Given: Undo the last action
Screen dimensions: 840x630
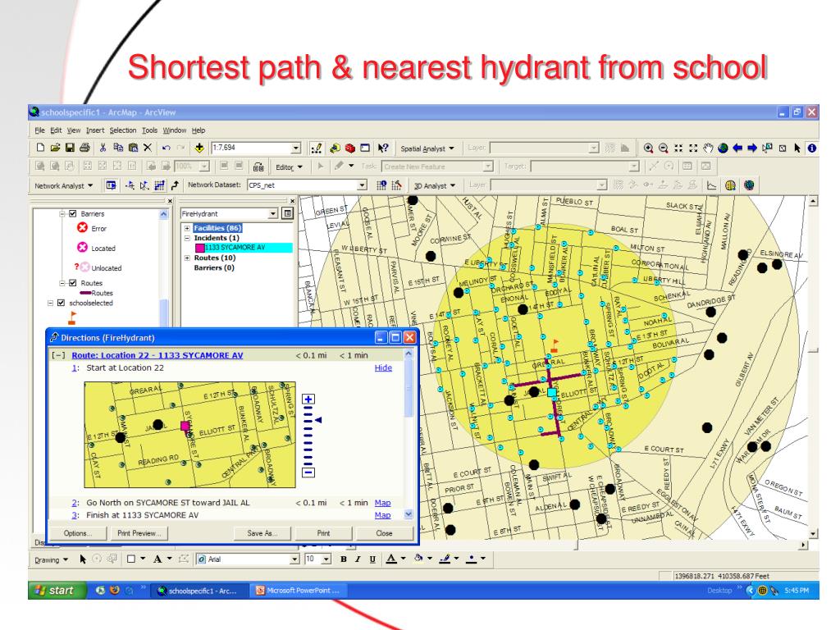Looking at the screenshot, I should (x=166, y=148).
